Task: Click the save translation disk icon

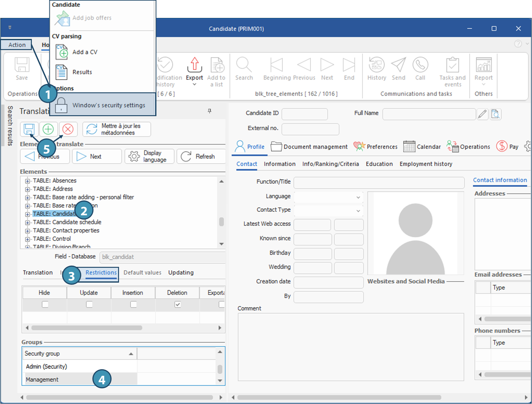Action: pyautogui.click(x=29, y=129)
